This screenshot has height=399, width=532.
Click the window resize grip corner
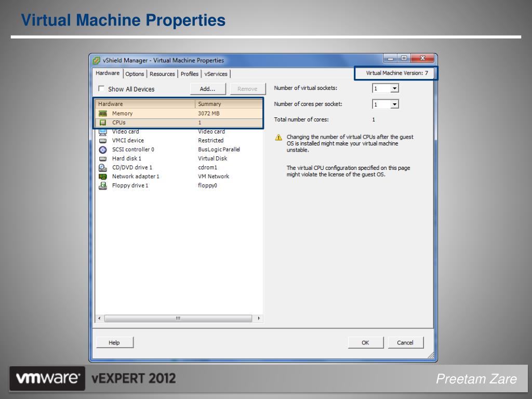[431, 355]
